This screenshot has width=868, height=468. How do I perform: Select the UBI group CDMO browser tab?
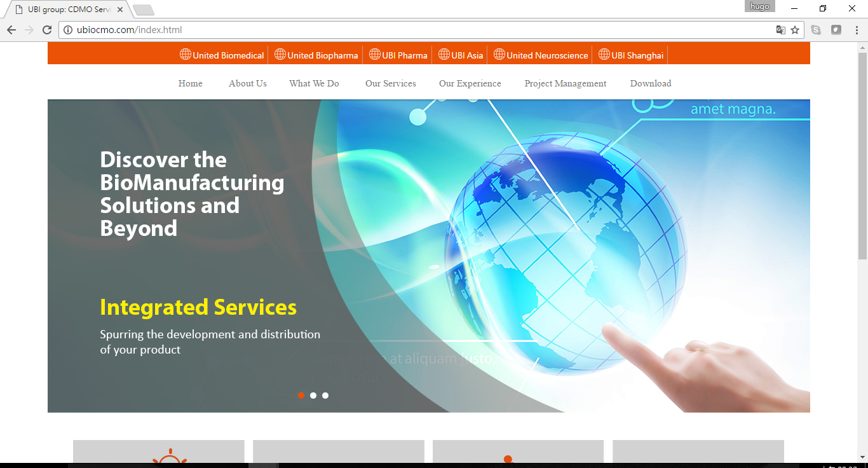click(x=67, y=10)
